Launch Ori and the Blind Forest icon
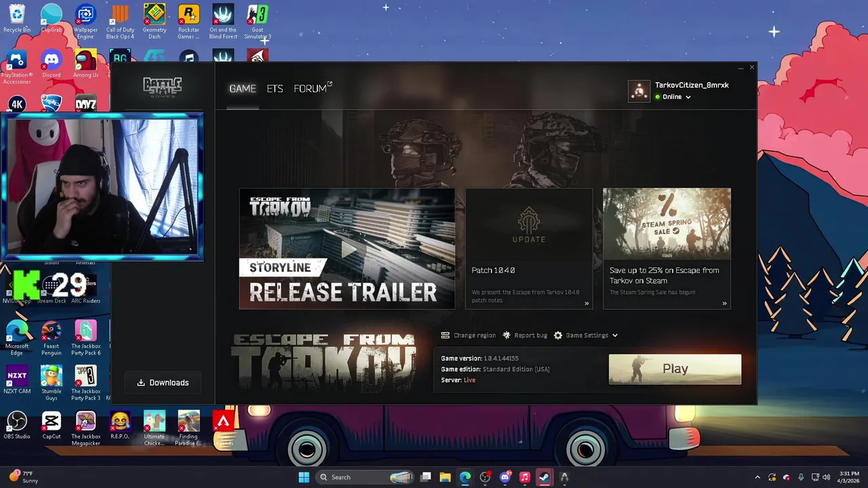This screenshot has height=488, width=868. click(x=223, y=22)
